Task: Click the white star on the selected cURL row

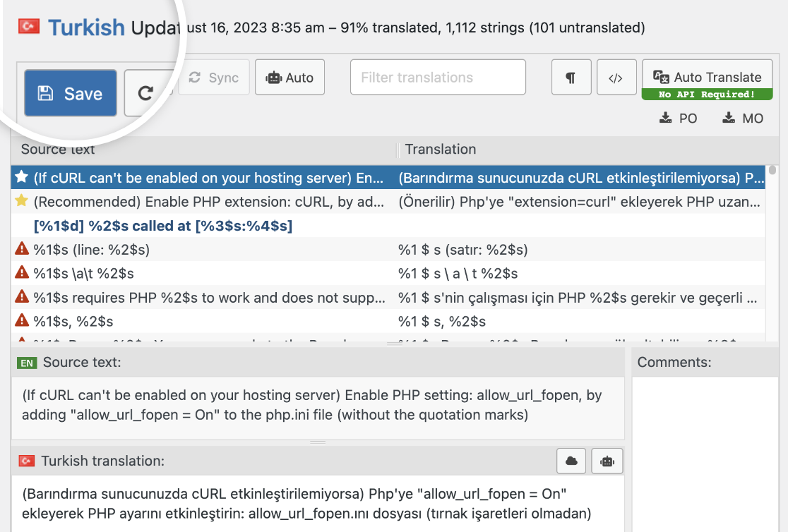Action: pyautogui.click(x=22, y=177)
